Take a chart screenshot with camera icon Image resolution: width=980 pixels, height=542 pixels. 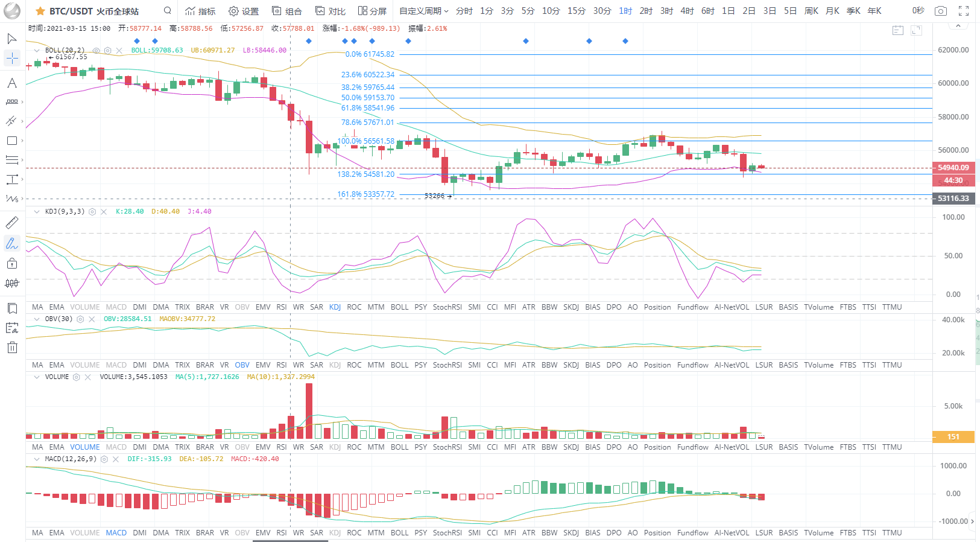tap(940, 11)
